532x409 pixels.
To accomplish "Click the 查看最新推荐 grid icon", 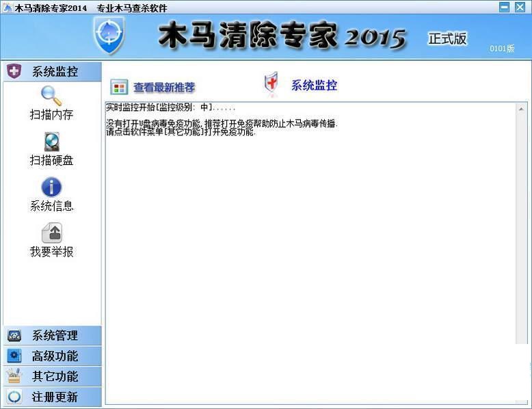I will [x=119, y=88].
